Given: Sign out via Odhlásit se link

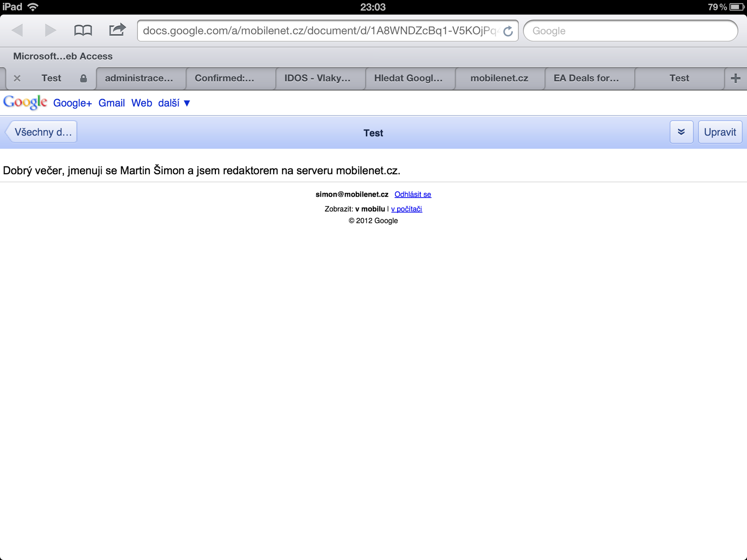Looking at the screenshot, I should pyautogui.click(x=412, y=194).
